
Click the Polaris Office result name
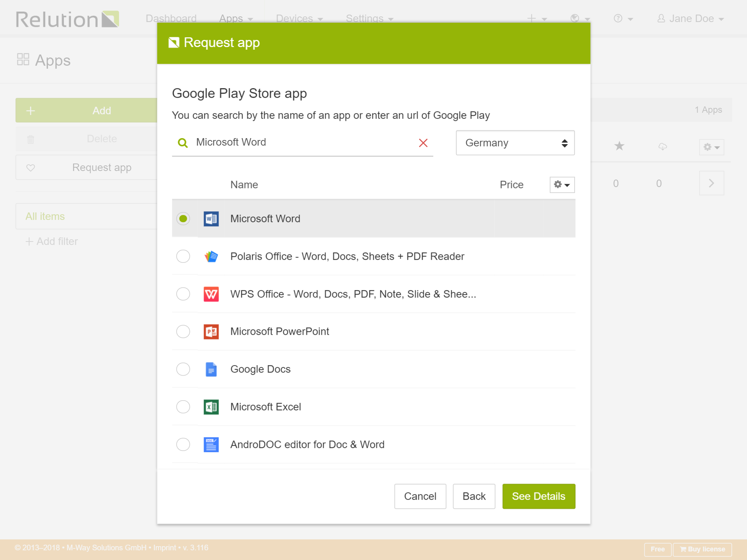tap(347, 256)
